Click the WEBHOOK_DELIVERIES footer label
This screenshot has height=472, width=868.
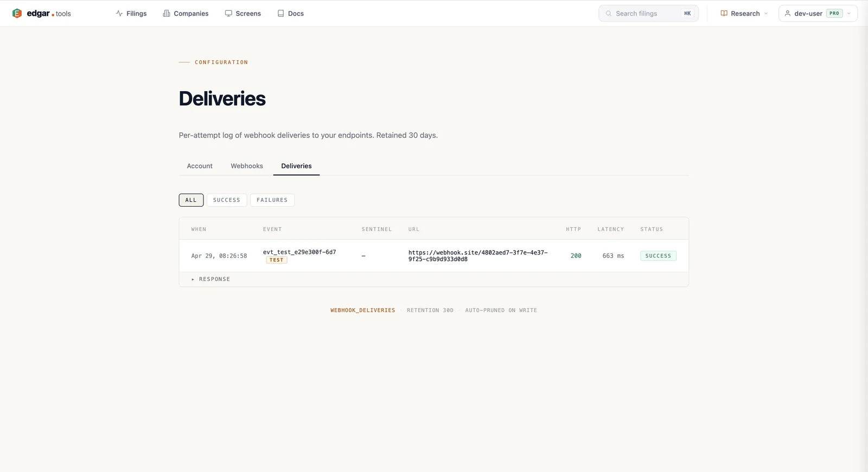coord(363,310)
